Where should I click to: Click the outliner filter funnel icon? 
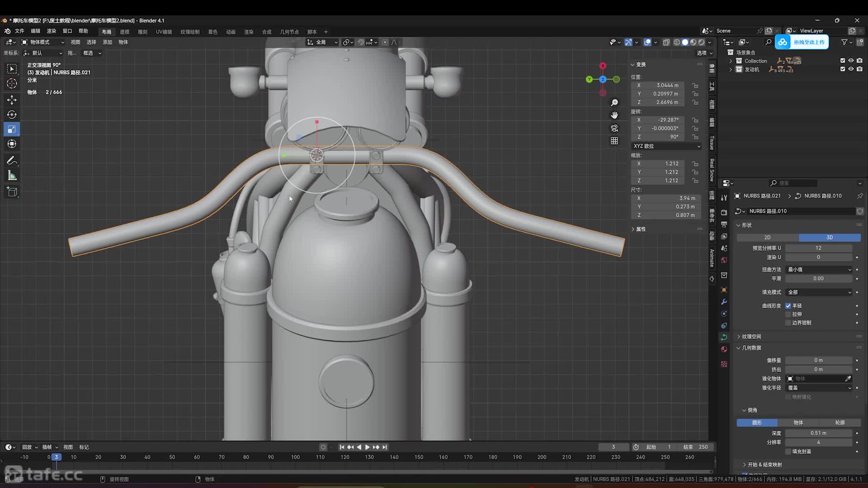pyautogui.click(x=844, y=42)
